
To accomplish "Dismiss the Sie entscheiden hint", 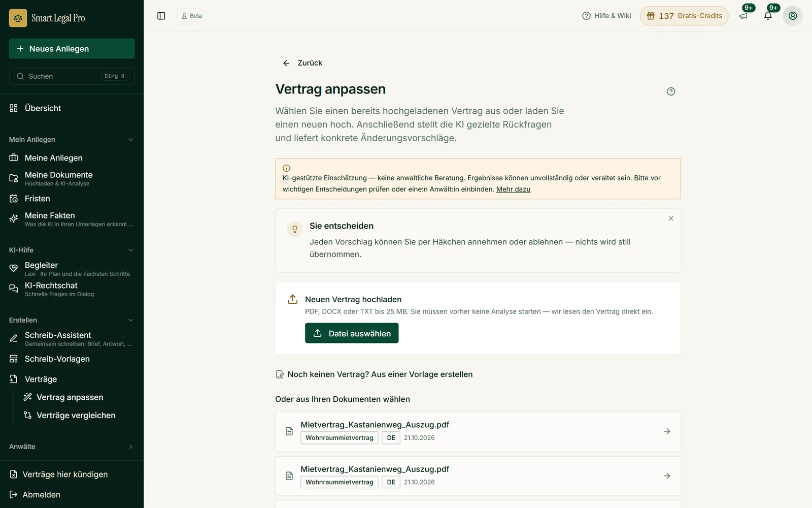I will (671, 218).
